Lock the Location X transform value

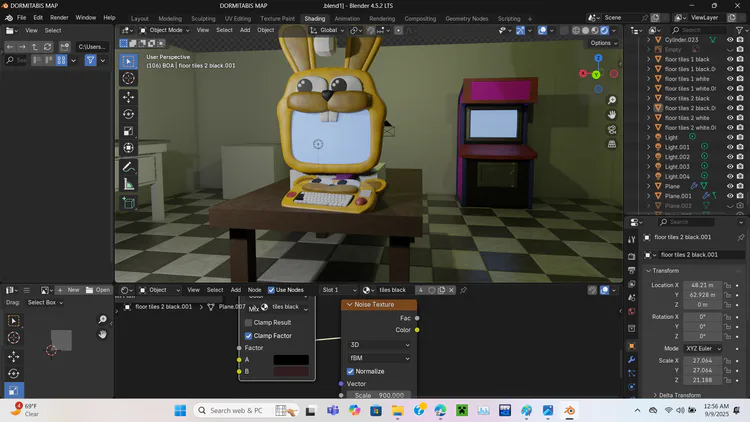(x=728, y=285)
